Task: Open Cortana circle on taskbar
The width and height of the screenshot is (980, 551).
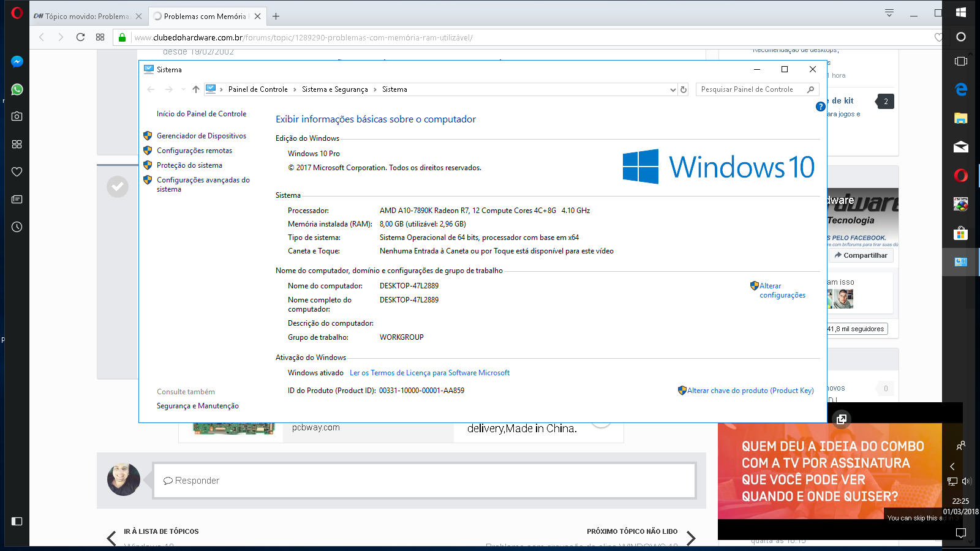Action: [961, 37]
